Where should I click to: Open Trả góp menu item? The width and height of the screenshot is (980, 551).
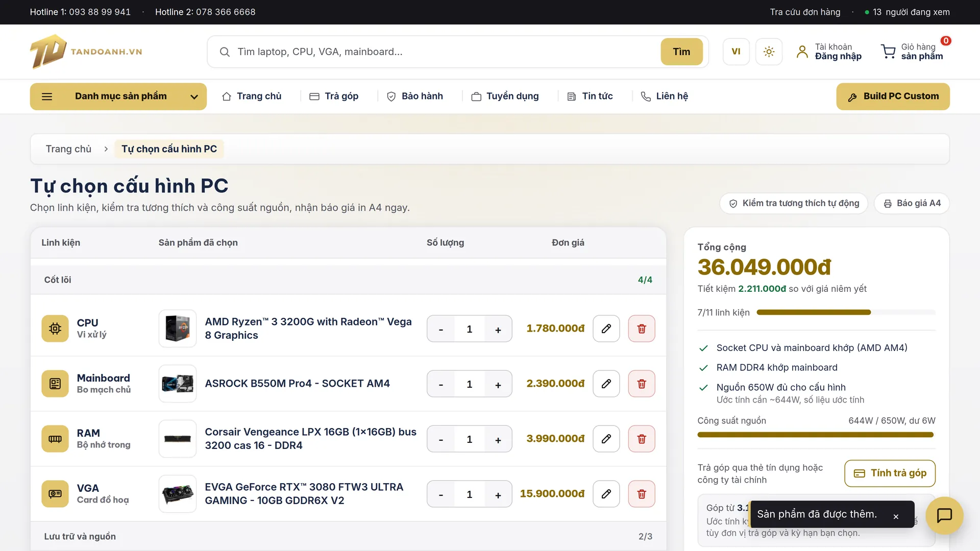(334, 96)
